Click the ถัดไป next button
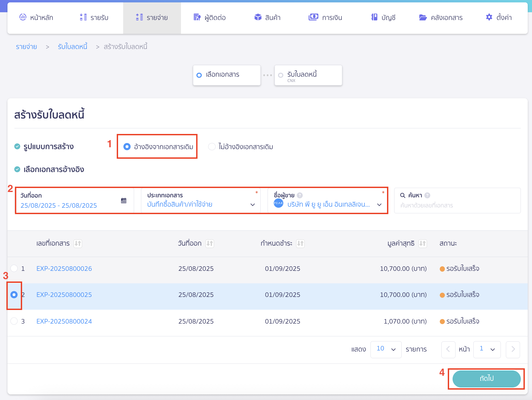 click(x=486, y=378)
